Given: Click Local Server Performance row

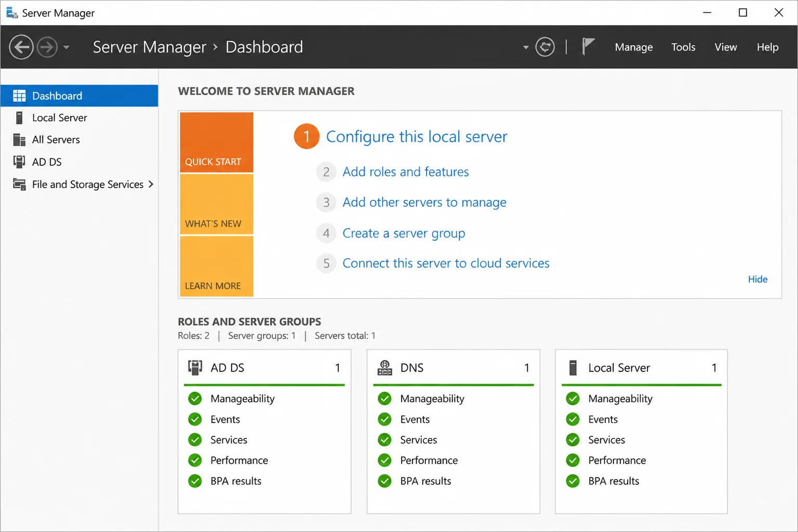Looking at the screenshot, I should coord(642,460).
